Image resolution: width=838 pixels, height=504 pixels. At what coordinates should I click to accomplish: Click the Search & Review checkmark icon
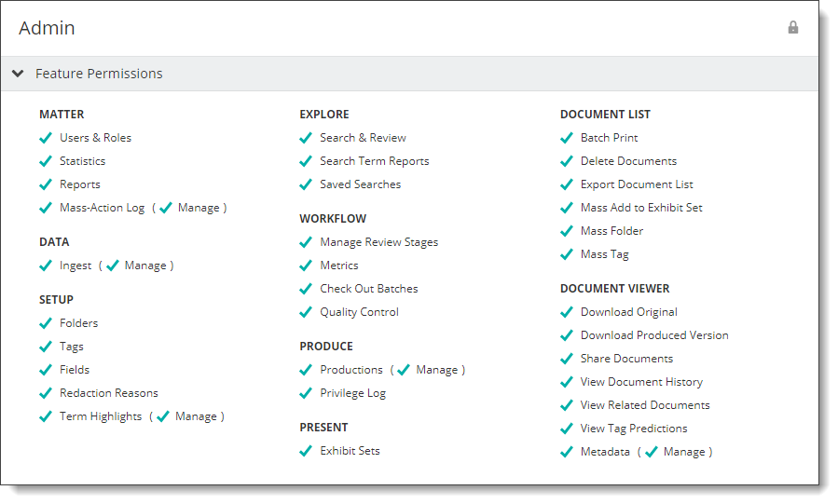coord(306,138)
